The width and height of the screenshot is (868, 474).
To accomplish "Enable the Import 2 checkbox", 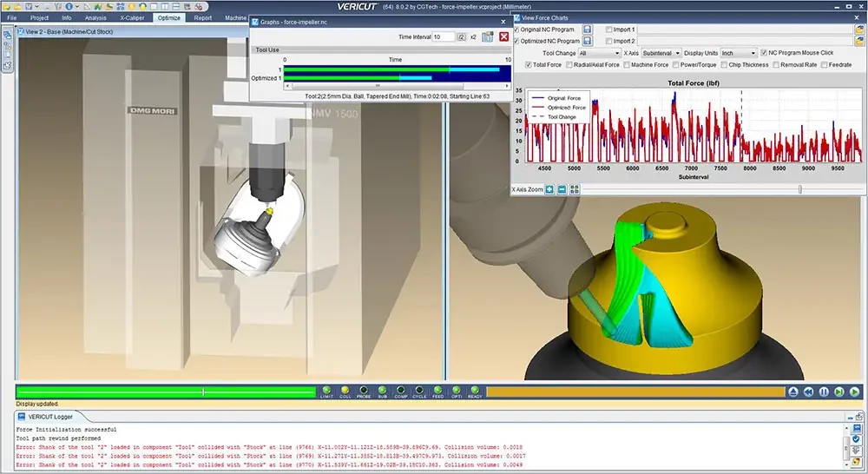I will tap(609, 41).
